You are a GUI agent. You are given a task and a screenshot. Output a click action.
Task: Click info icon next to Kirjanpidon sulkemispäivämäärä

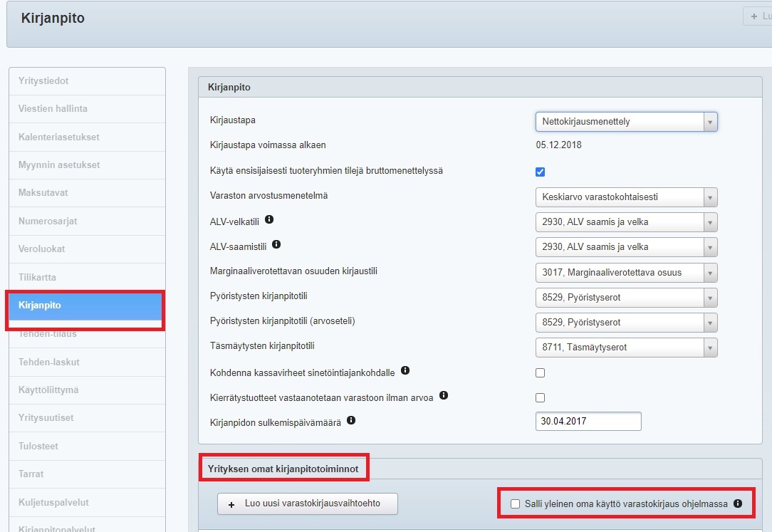350,420
